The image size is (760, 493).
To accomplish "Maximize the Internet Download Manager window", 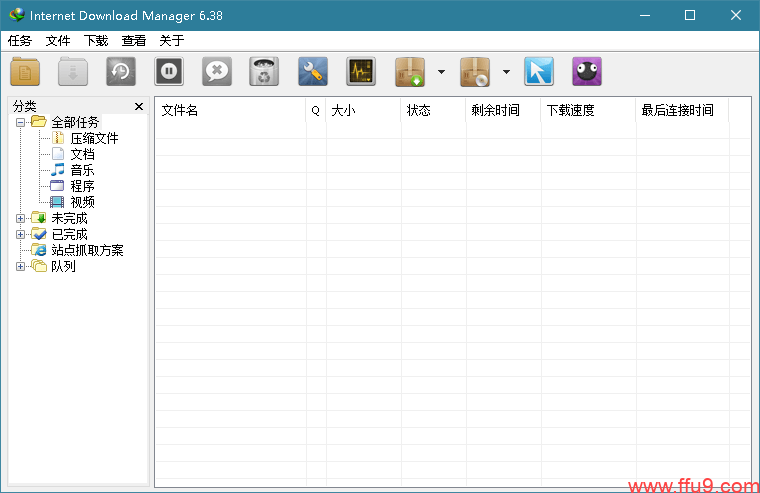I will pyautogui.click(x=690, y=16).
